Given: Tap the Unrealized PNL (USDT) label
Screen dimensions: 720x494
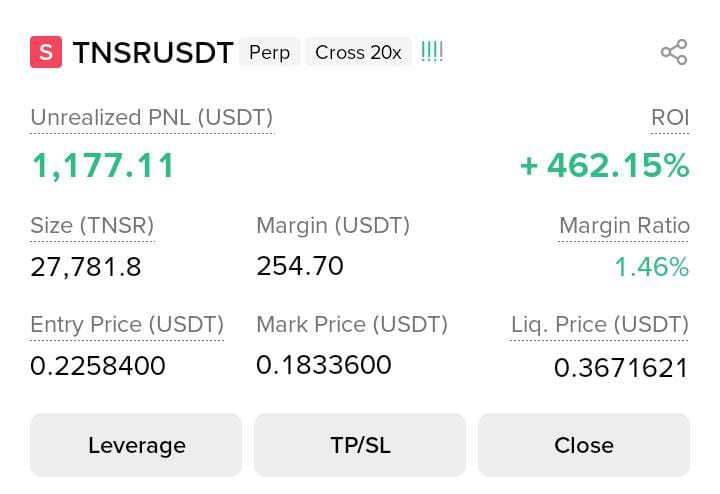Looking at the screenshot, I should point(151,118).
